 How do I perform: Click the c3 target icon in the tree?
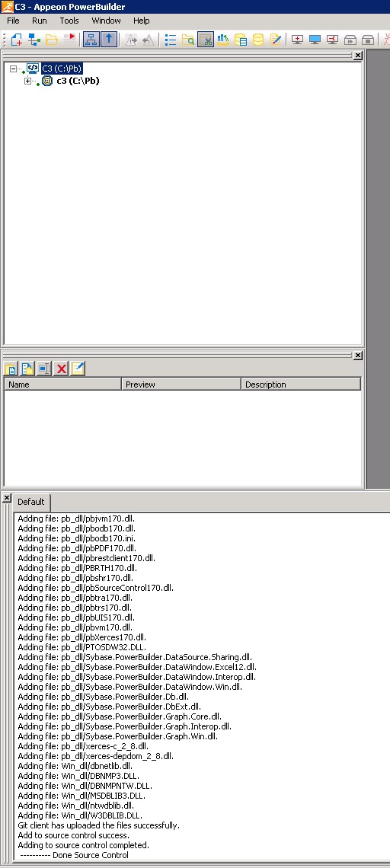[x=47, y=81]
